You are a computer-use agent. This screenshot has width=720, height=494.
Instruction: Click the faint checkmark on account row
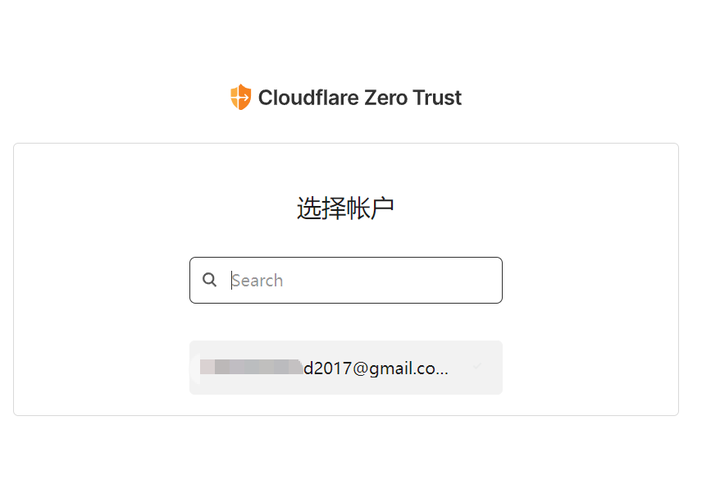[x=477, y=366]
